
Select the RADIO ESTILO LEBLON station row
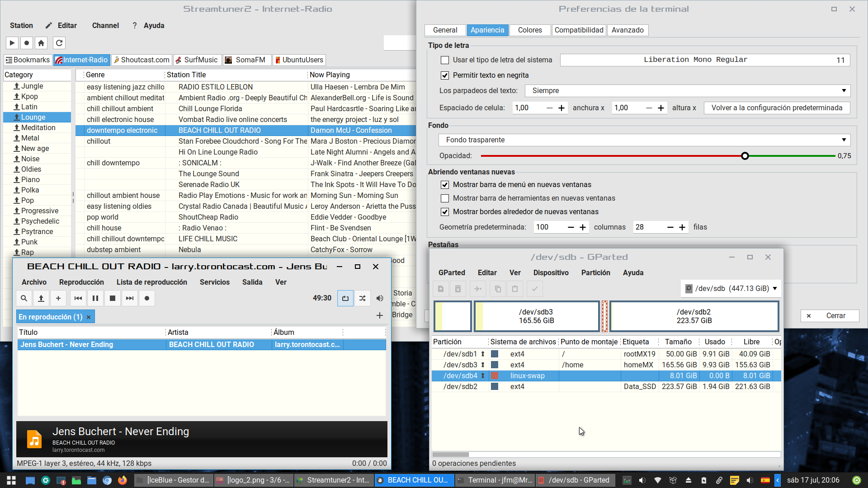click(246, 87)
